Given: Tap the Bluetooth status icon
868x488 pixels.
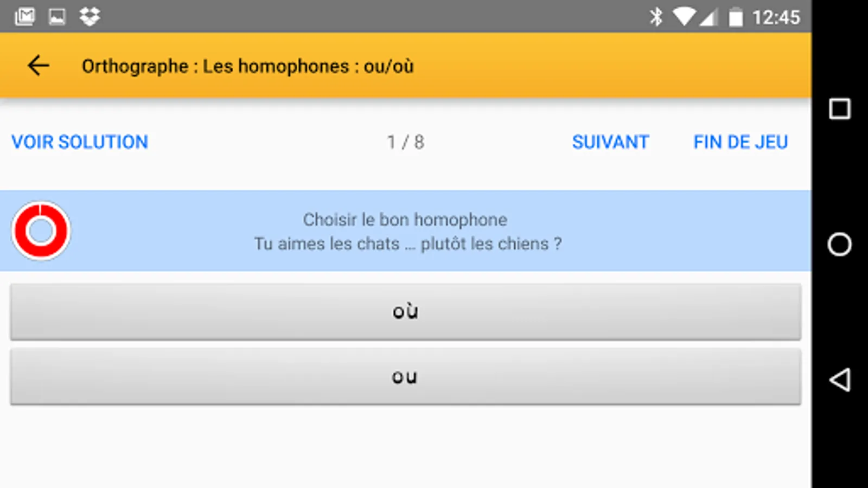Looking at the screenshot, I should coord(656,17).
